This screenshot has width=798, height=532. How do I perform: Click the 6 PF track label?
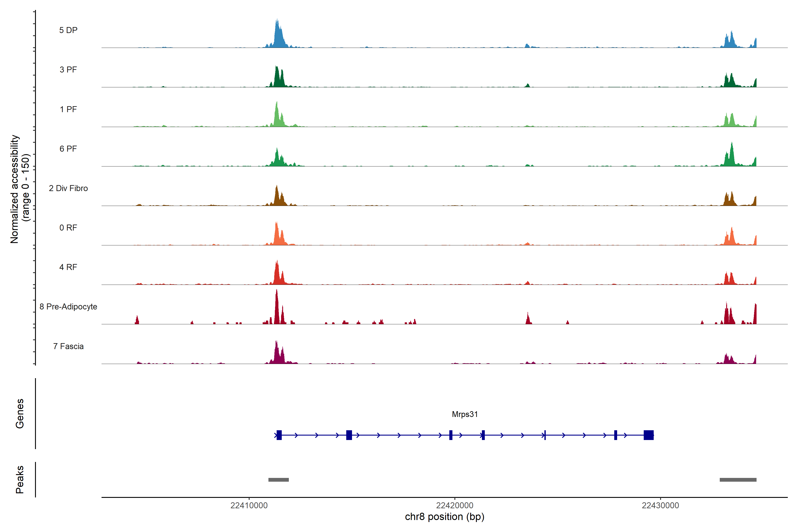pos(68,149)
